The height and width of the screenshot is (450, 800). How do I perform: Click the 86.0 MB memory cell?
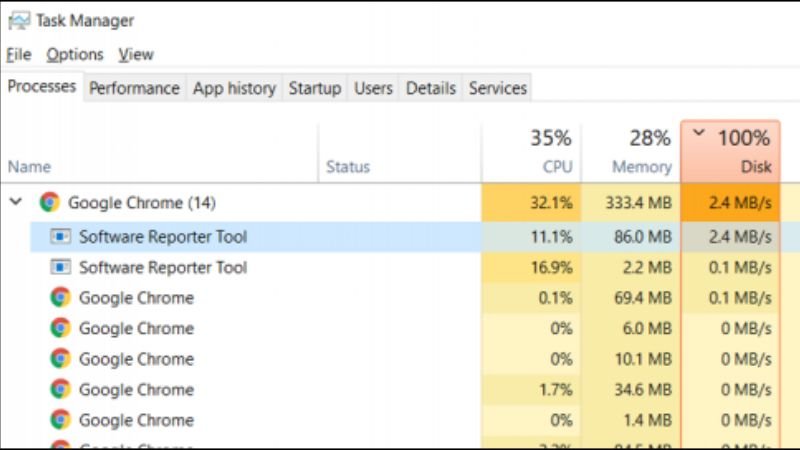[x=631, y=237]
